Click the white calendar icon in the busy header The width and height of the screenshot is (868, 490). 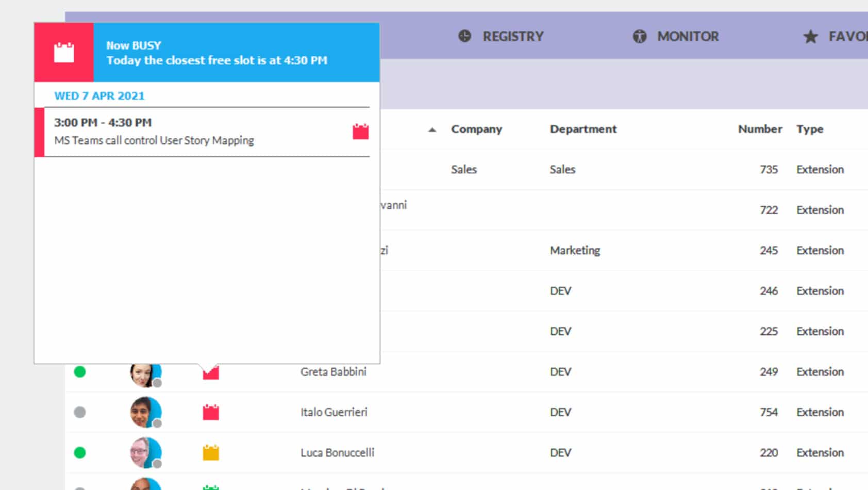pyautogui.click(x=64, y=53)
